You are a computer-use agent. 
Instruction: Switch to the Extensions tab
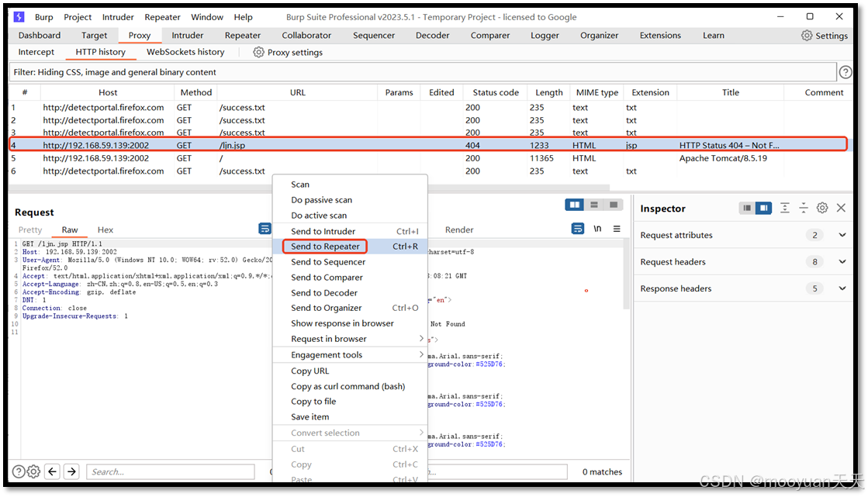pyautogui.click(x=660, y=36)
